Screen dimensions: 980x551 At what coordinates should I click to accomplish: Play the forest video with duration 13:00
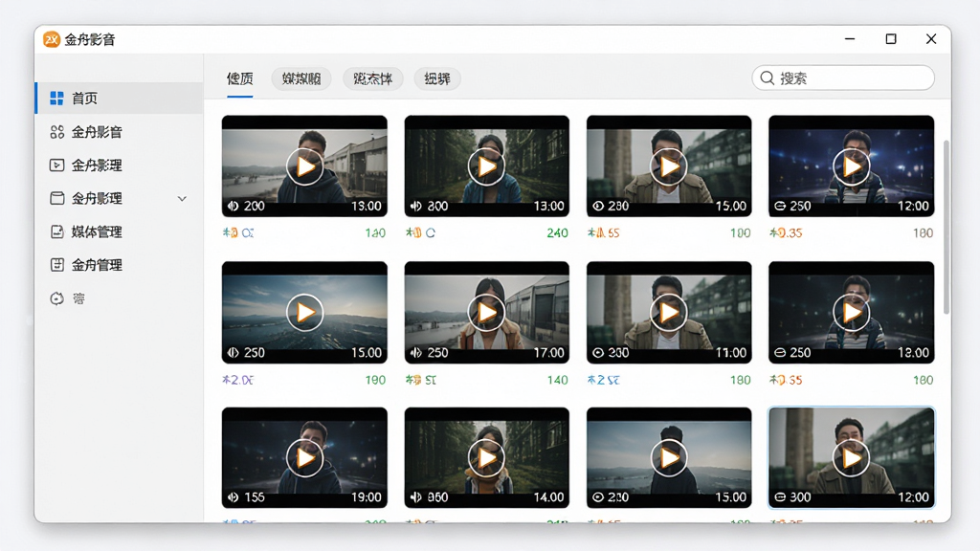point(486,166)
